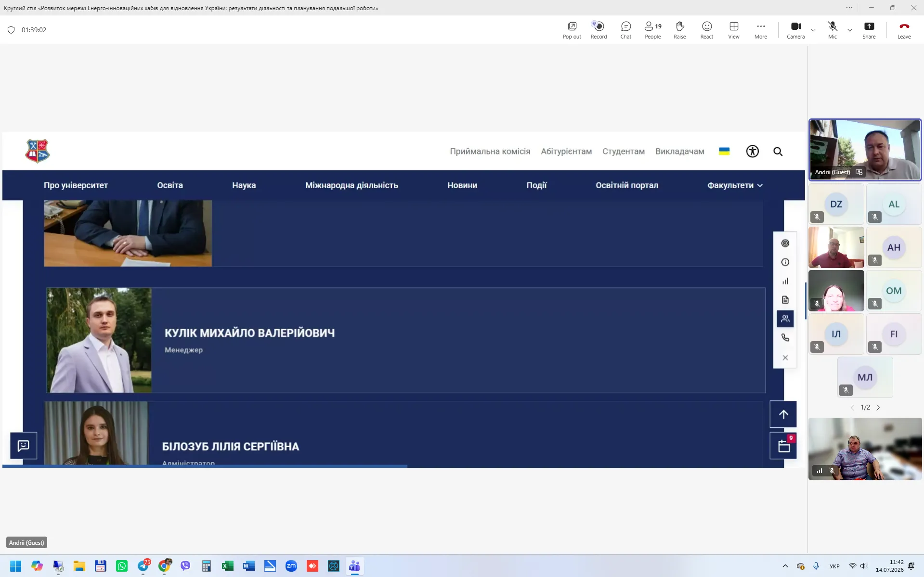Click name Кулік Михайло Валерійович
This screenshot has height=577, width=924.
tap(249, 333)
